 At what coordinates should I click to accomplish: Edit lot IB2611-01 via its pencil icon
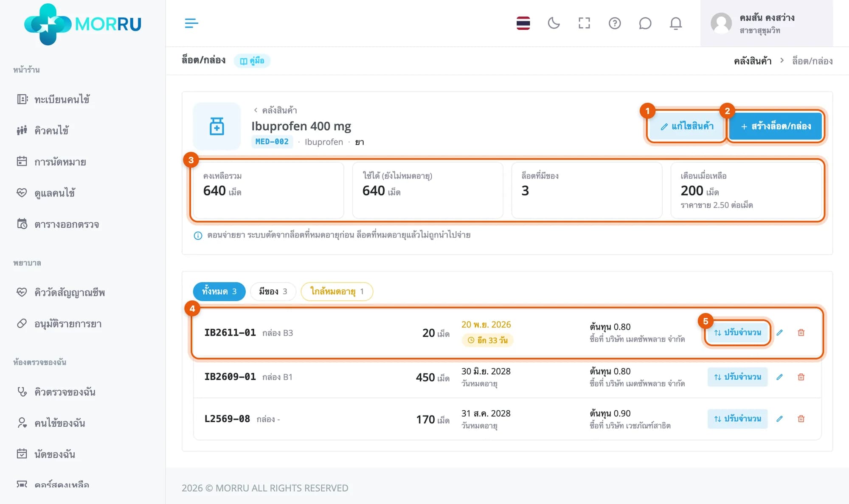(780, 333)
